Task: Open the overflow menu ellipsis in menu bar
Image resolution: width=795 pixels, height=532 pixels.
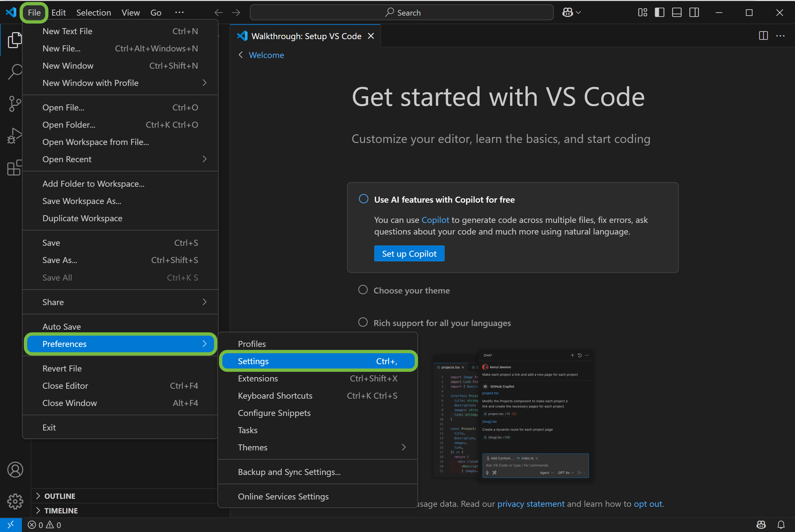Action: [179, 13]
